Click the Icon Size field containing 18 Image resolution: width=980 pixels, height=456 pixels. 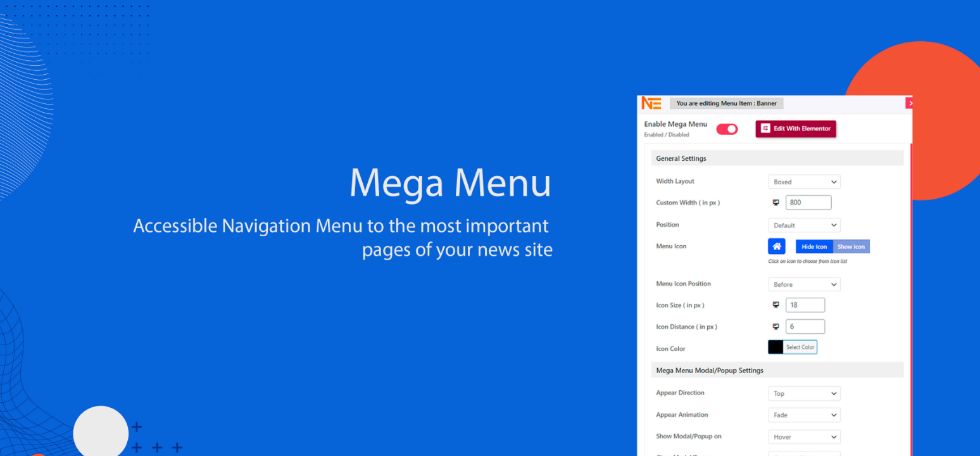[x=805, y=305]
